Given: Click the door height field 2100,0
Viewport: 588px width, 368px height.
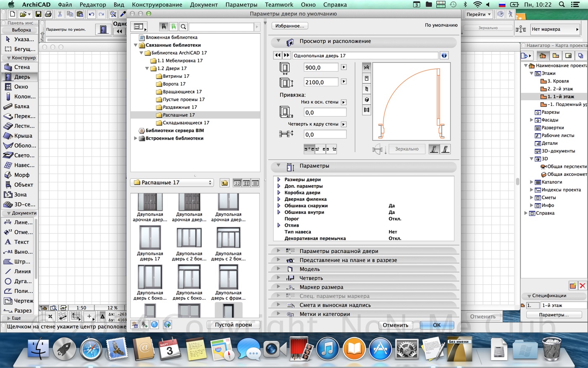Looking at the screenshot, I should 321,82.
